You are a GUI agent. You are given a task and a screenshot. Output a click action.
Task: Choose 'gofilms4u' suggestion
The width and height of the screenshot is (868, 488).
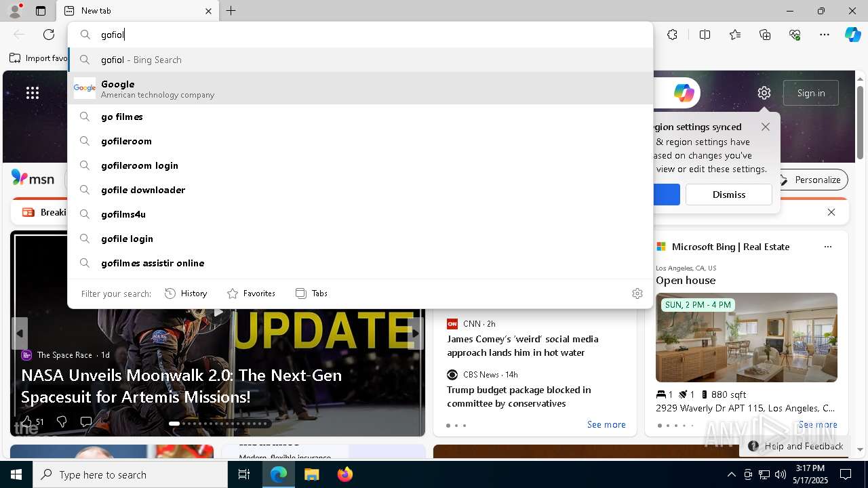360,214
